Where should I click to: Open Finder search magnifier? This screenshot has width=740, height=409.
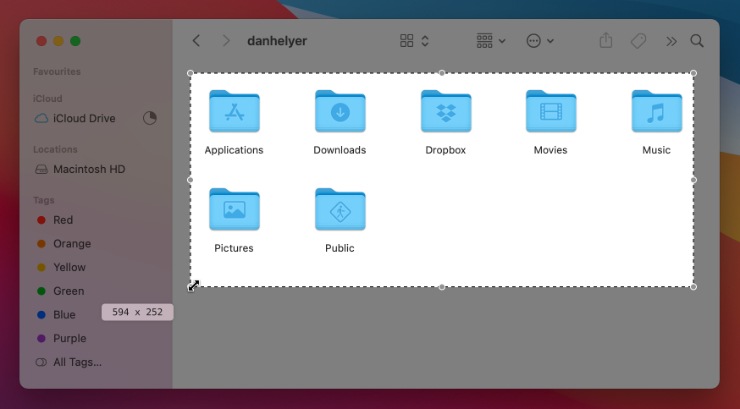point(697,41)
